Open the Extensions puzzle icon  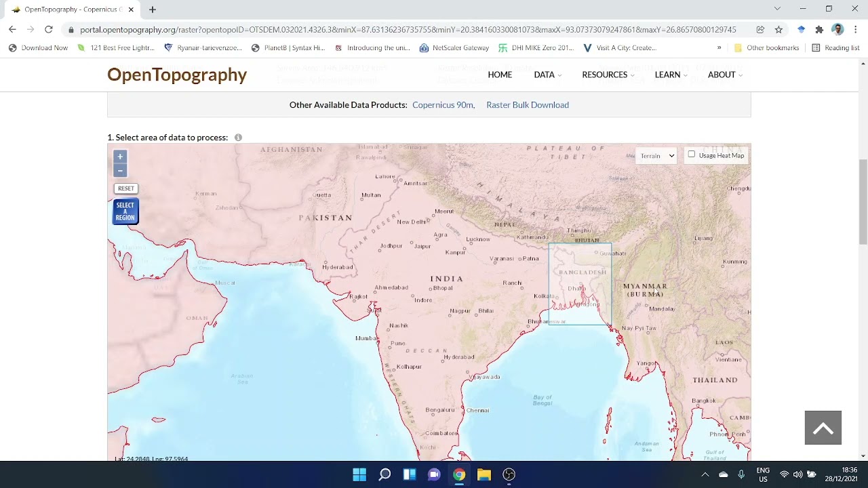click(x=819, y=30)
